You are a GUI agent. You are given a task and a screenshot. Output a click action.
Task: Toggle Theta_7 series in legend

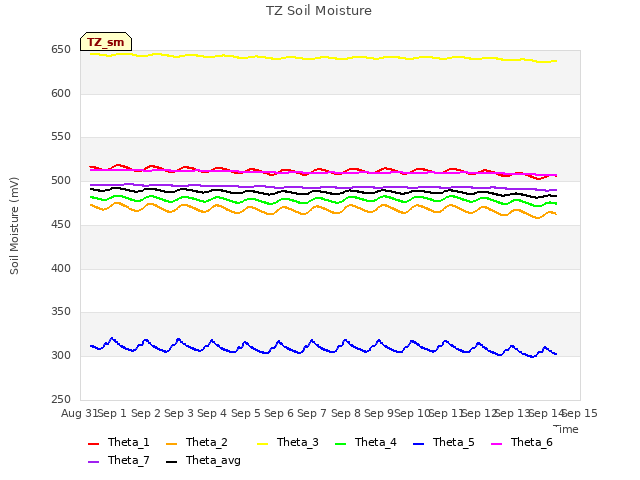pos(119,460)
